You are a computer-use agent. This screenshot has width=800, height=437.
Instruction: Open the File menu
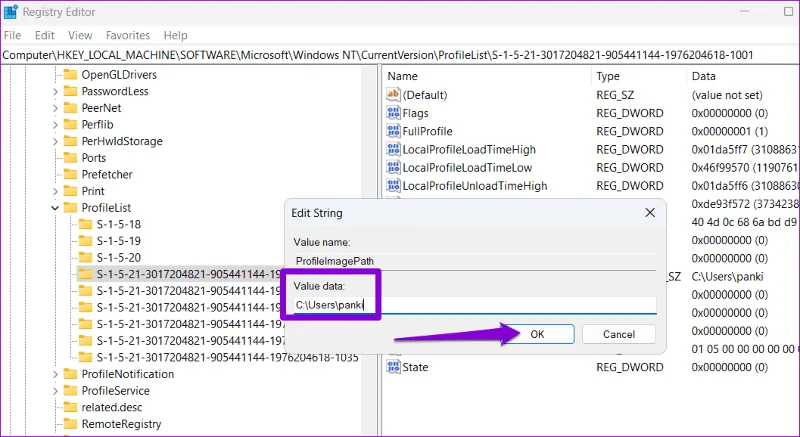(12, 35)
